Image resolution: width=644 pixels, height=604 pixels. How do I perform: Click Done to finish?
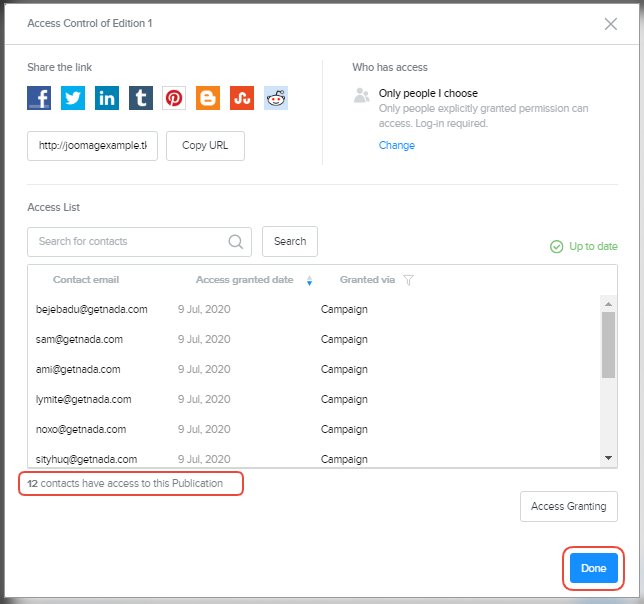pyautogui.click(x=594, y=568)
